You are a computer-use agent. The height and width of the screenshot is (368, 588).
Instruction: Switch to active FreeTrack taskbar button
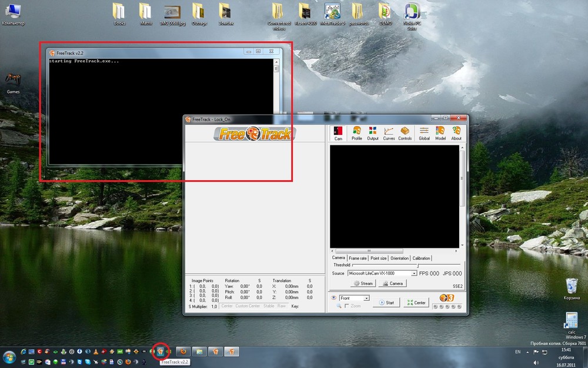tap(232, 352)
